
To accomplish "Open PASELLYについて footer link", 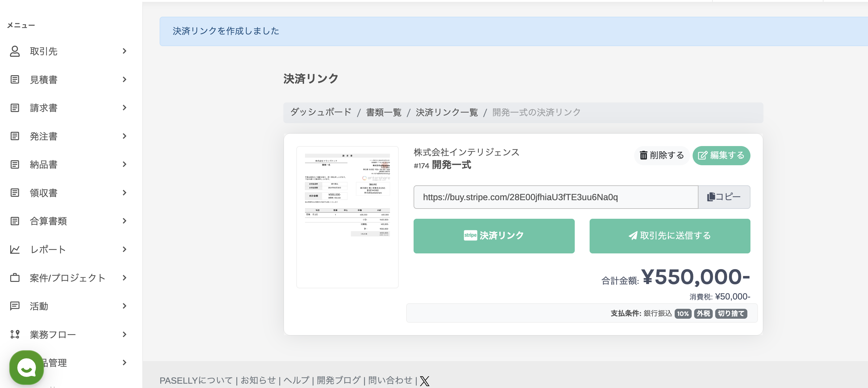I will (x=196, y=381).
